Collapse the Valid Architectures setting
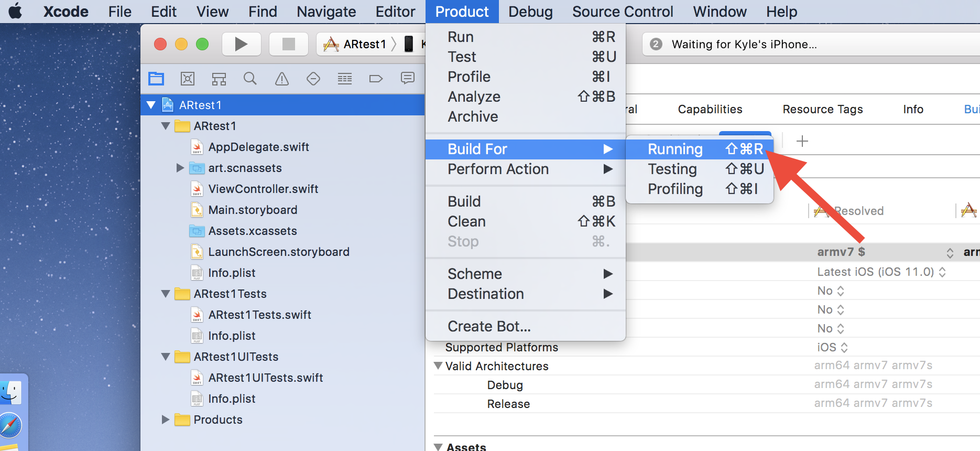Viewport: 980px width, 451px height. point(438,366)
